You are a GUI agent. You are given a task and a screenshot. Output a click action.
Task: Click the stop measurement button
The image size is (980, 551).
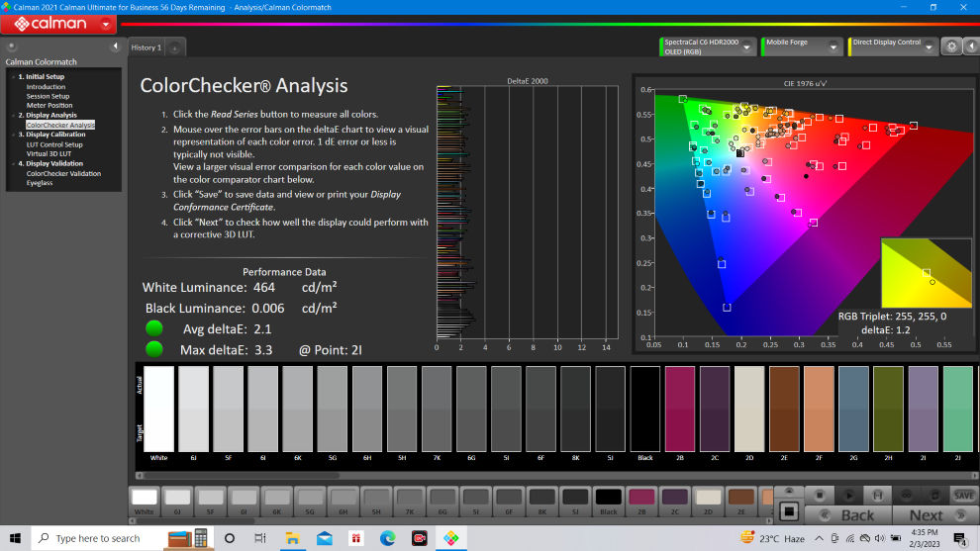tap(820, 496)
